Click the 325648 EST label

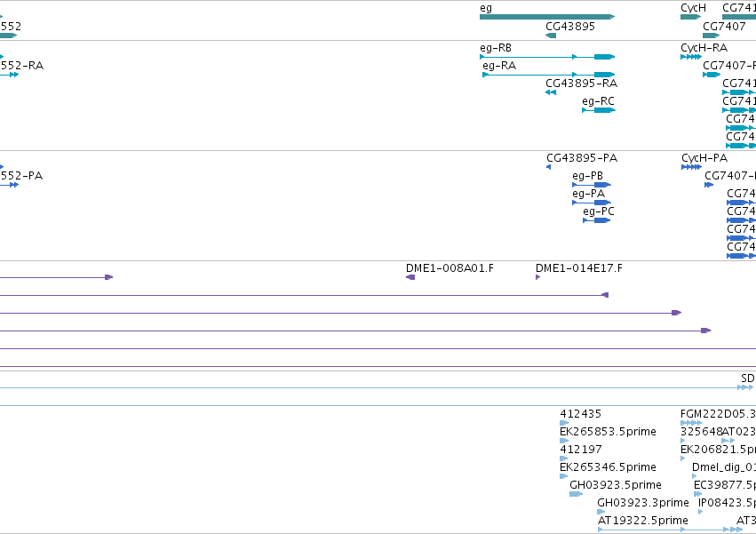[x=701, y=432]
